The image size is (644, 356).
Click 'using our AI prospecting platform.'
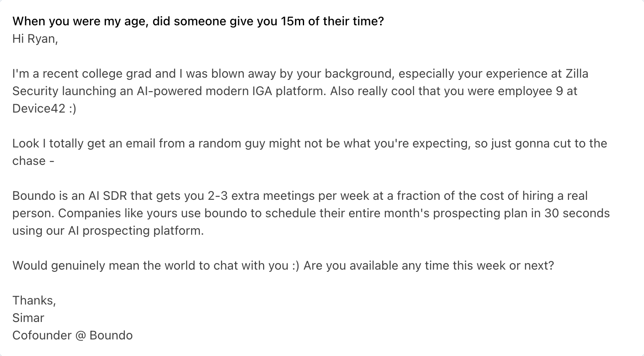[108, 231]
